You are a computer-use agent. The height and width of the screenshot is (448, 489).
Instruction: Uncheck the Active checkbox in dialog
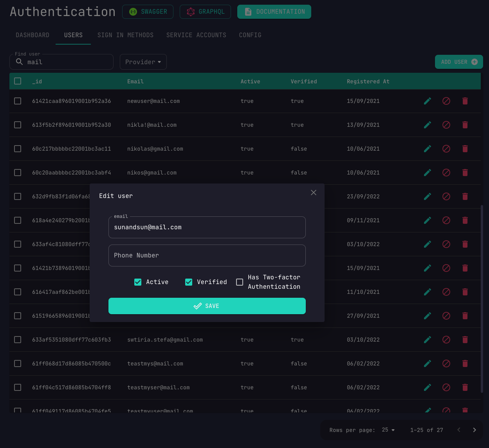(x=138, y=282)
